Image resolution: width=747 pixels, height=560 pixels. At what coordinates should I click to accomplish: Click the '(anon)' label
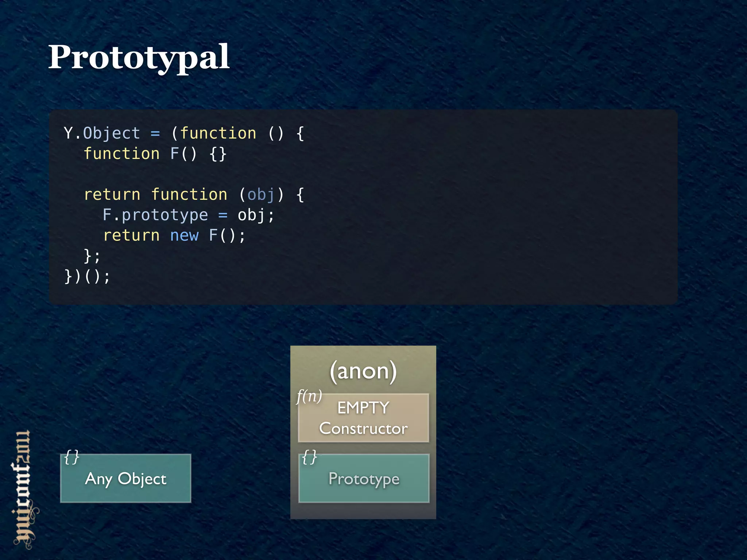(x=363, y=371)
